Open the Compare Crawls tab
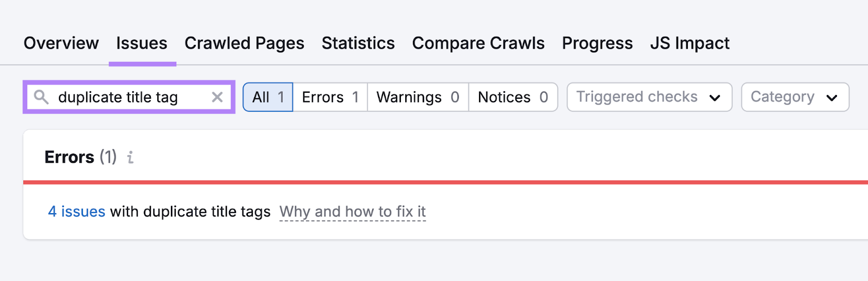 (x=478, y=43)
